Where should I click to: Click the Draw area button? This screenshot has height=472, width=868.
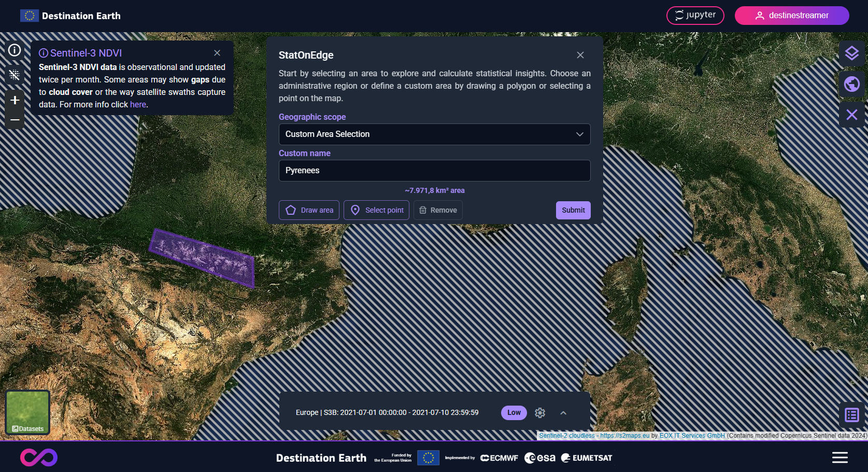click(x=309, y=210)
